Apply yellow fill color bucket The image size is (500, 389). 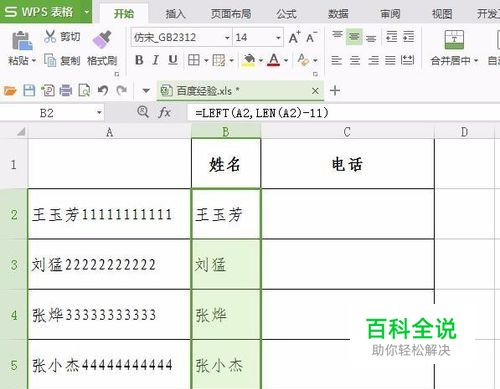point(248,60)
